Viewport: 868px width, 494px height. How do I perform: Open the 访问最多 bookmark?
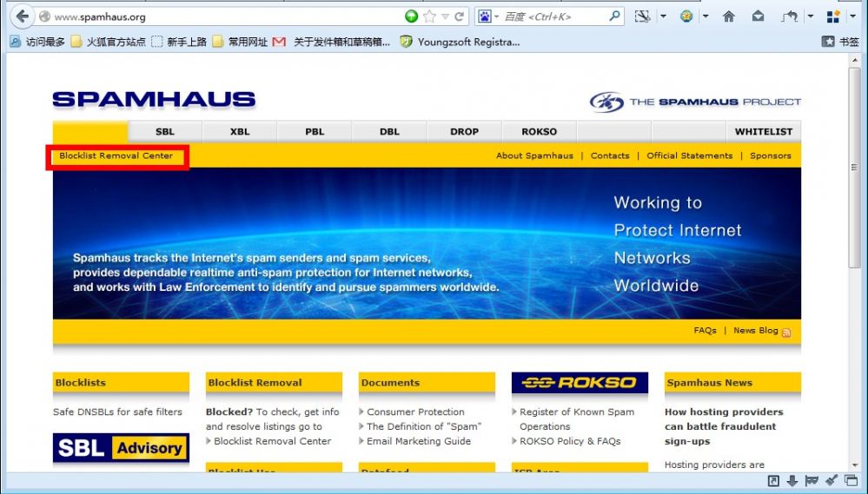pyautogui.click(x=37, y=42)
